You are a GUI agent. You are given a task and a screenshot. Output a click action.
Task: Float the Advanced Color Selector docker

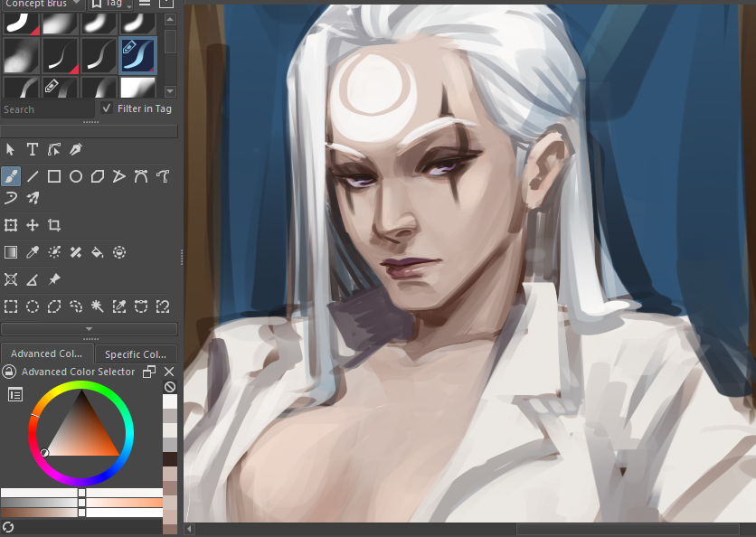click(149, 372)
